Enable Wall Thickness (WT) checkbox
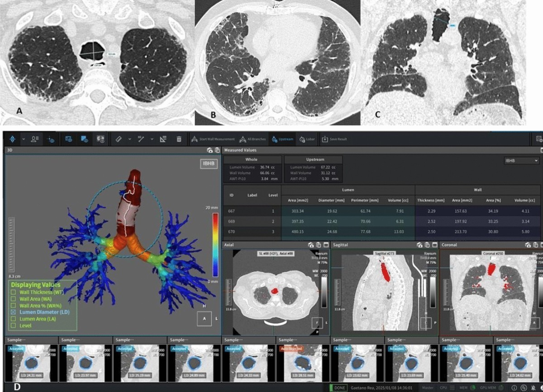Viewport: 543px width, 392px height. pyautogui.click(x=14, y=292)
